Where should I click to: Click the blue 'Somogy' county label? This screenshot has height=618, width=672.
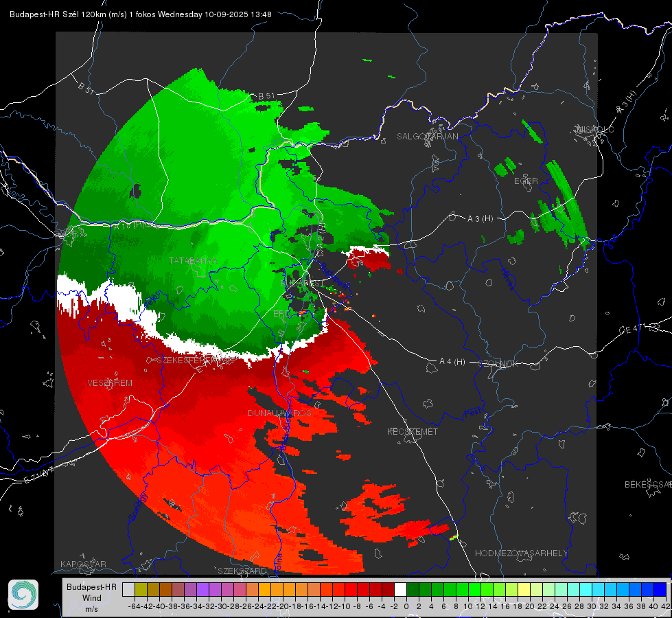(x=138, y=507)
